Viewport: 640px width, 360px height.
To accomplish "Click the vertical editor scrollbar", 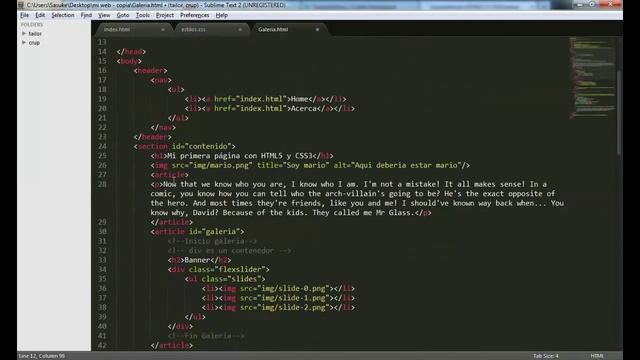I will [619, 113].
